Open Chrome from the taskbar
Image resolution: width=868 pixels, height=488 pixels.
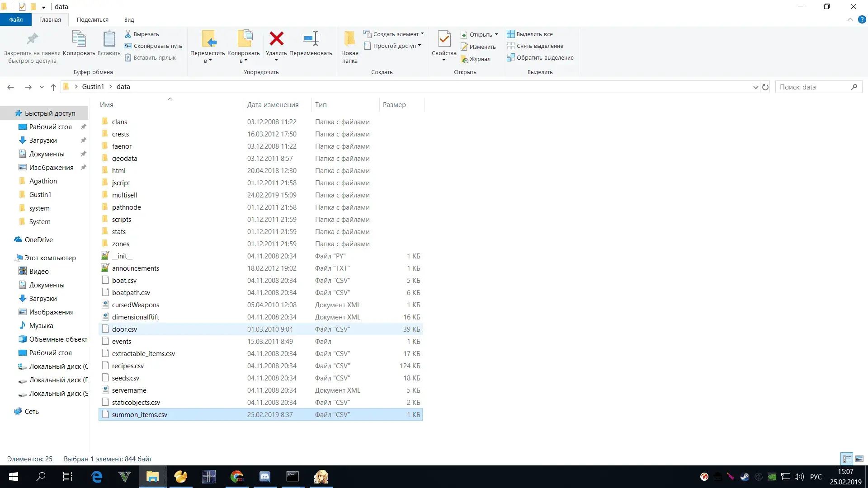[x=237, y=477]
